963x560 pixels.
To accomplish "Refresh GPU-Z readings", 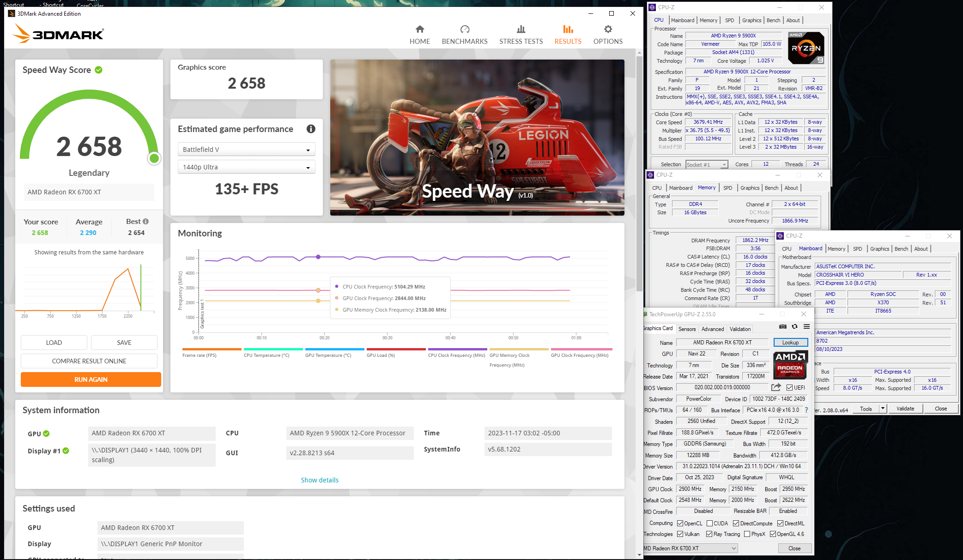I will pos(794,326).
